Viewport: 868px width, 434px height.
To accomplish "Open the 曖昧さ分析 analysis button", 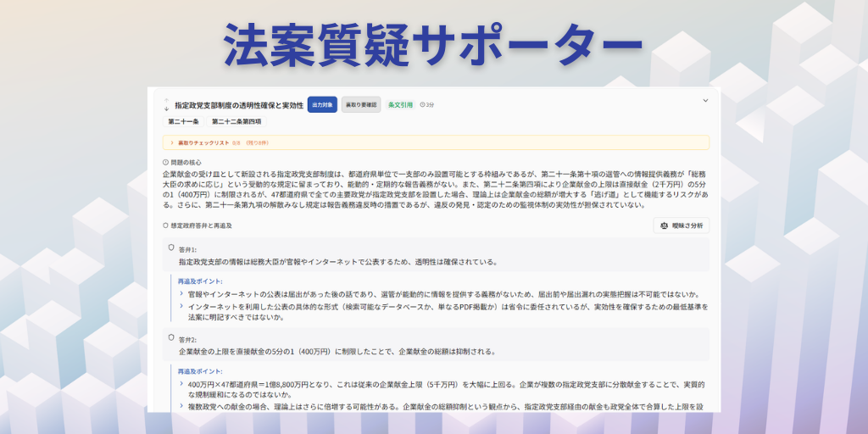I will click(682, 225).
